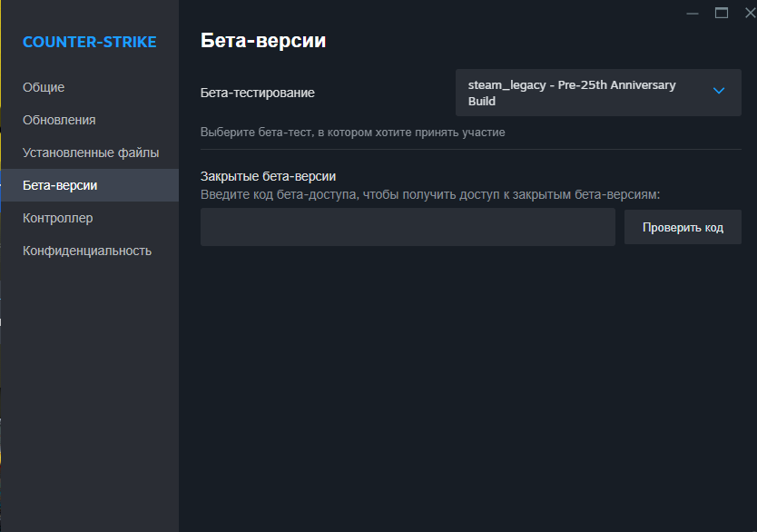Click the blue chevron in the beta dropdown
The image size is (757, 532).
tap(718, 91)
